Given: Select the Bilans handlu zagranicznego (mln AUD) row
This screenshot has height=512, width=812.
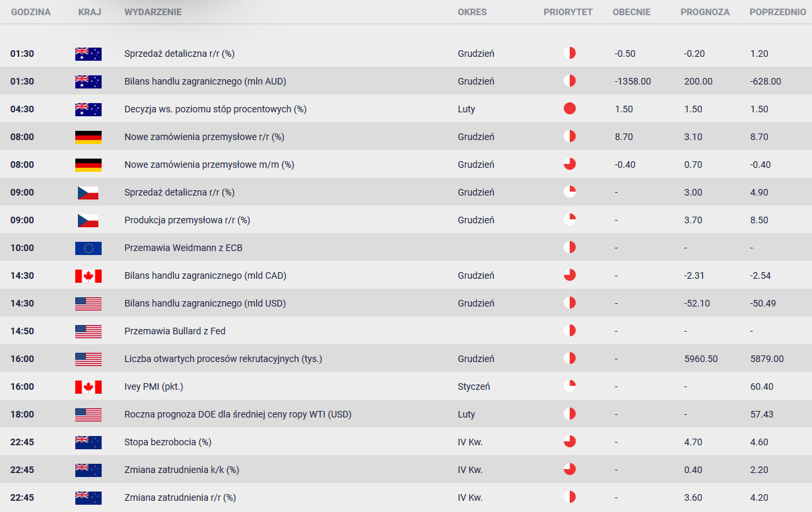Looking at the screenshot, I should (x=406, y=81).
